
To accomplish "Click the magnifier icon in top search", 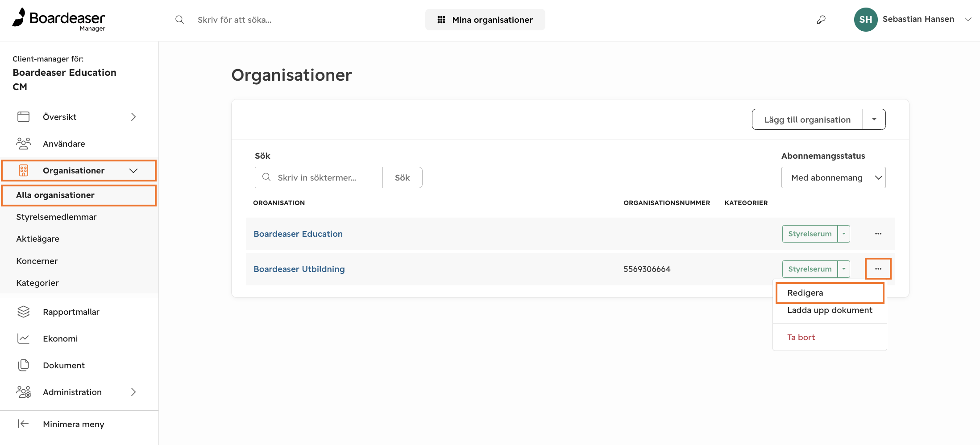I will [x=179, y=20].
